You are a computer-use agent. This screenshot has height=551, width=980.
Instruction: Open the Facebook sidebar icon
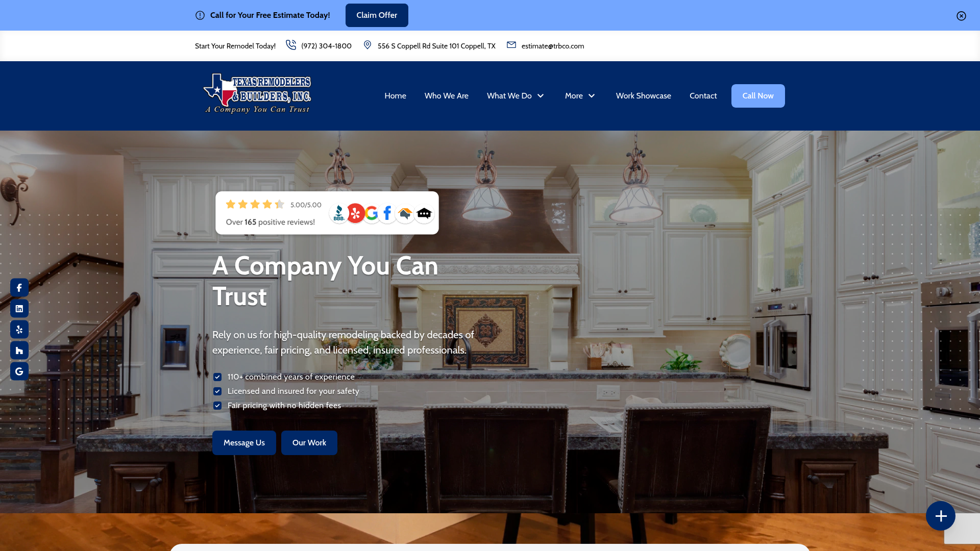point(19,288)
